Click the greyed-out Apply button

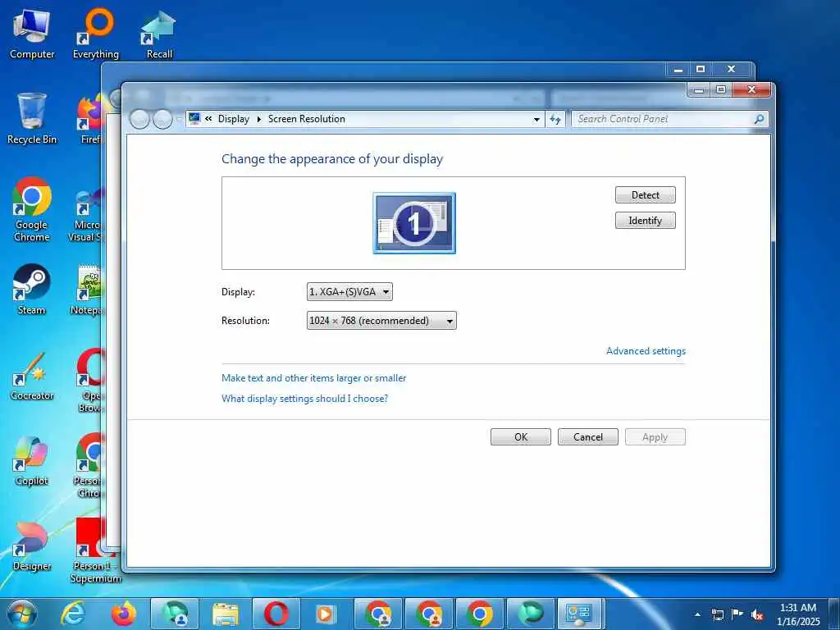pos(655,436)
